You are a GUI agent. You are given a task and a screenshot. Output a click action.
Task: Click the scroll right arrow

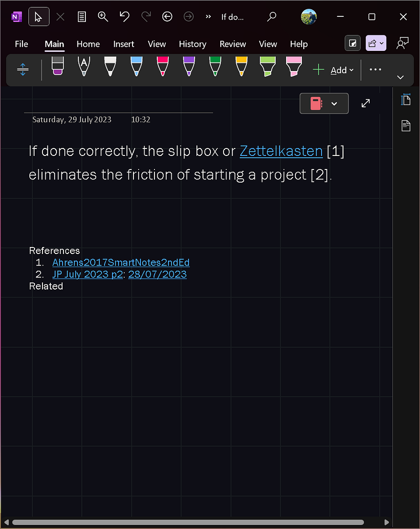[386, 522]
